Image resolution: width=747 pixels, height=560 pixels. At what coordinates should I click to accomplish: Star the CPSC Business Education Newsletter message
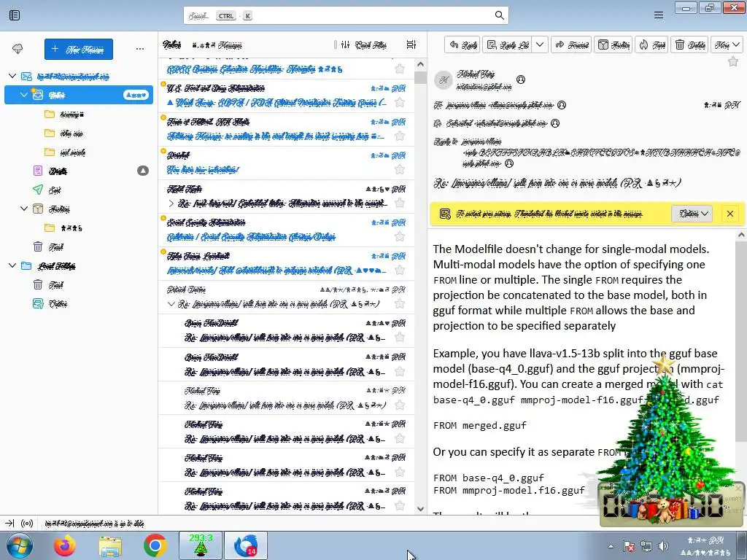click(x=400, y=69)
